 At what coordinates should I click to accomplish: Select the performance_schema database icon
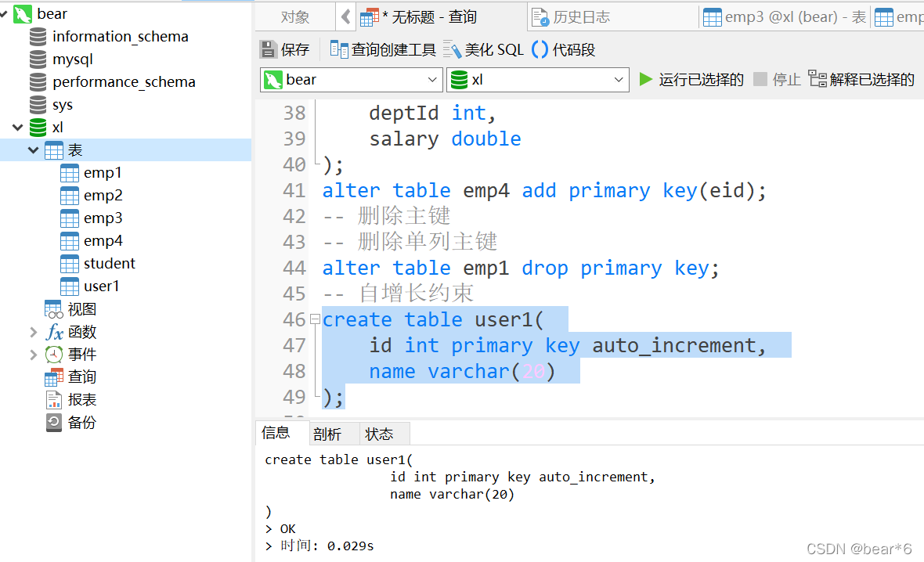coord(38,82)
